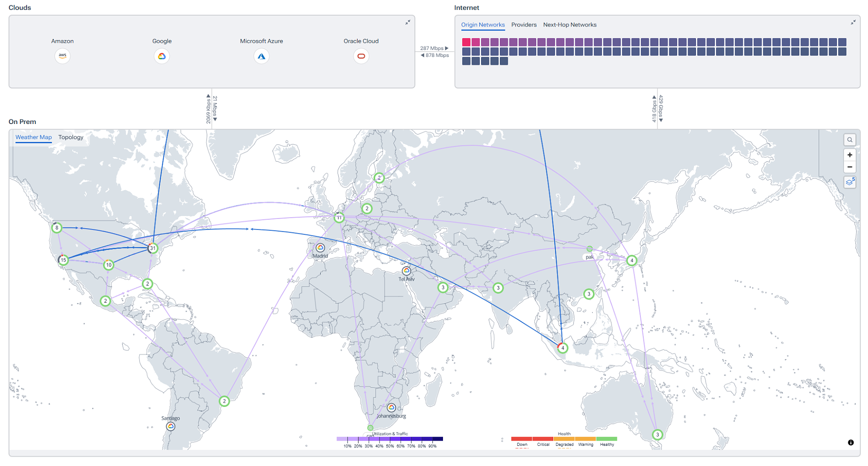Click the Oracle Cloud label text

[x=361, y=41]
